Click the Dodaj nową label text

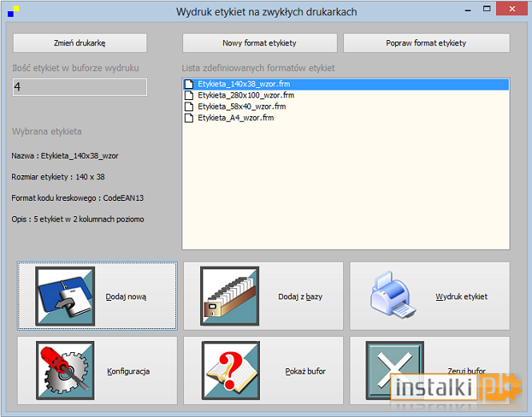(126, 297)
